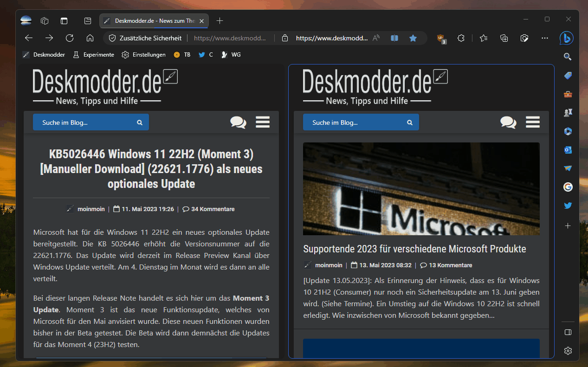Go forward with the forward arrow
The image size is (588, 367).
pyautogui.click(x=49, y=38)
